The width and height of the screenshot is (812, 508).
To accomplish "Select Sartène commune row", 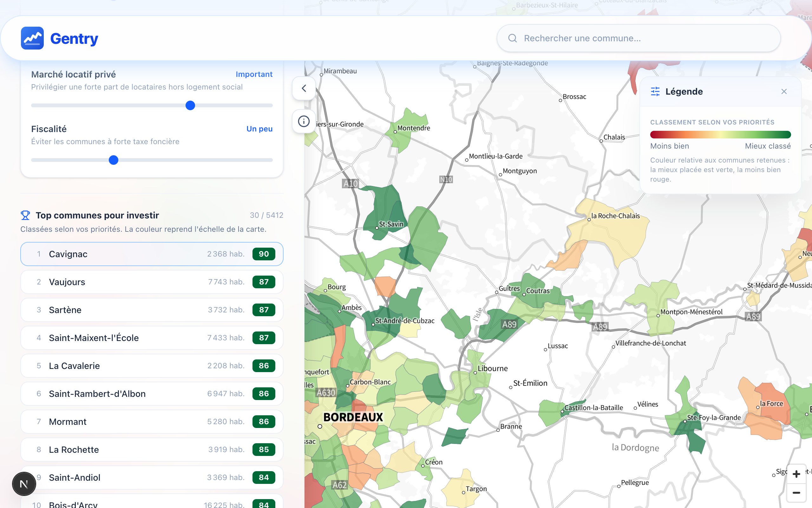I will coord(152,310).
